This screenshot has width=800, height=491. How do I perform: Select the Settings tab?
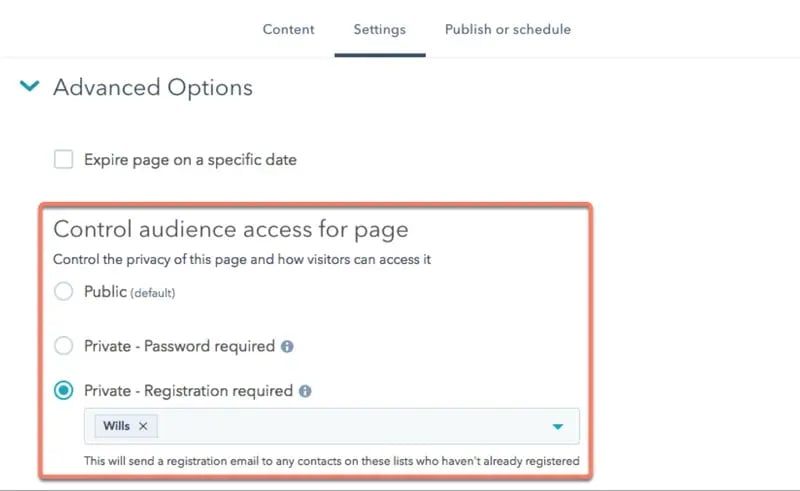coord(379,30)
